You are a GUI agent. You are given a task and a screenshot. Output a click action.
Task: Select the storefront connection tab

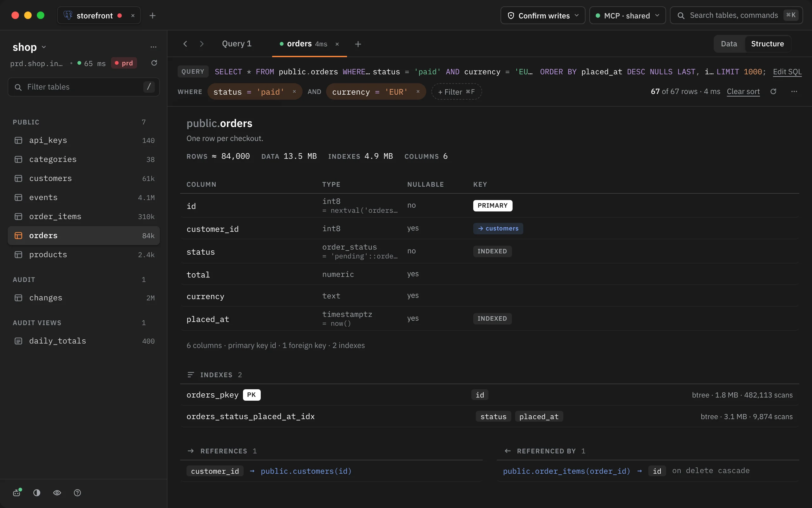pyautogui.click(x=99, y=16)
